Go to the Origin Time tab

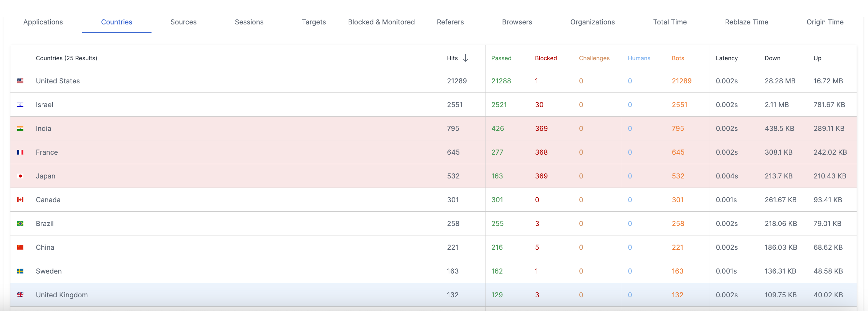pos(825,22)
